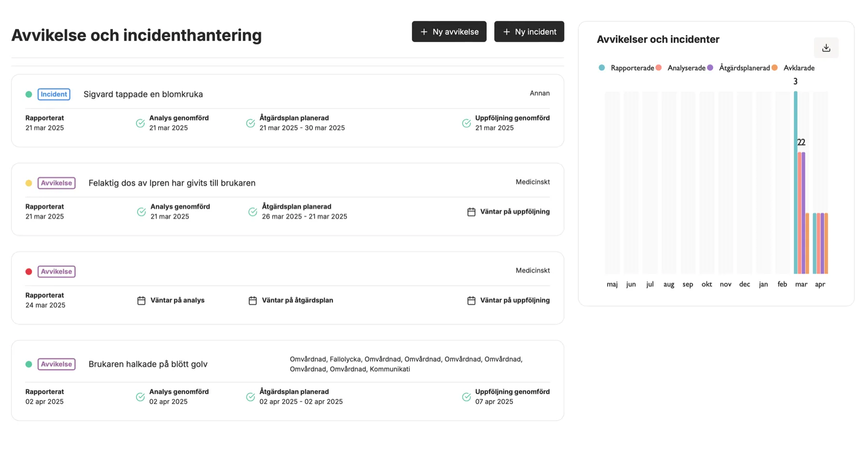Viewport: 868px width, 452px height.
Task: Open 'Sigvard tappade en blomkruka' incident
Action: click(x=143, y=95)
